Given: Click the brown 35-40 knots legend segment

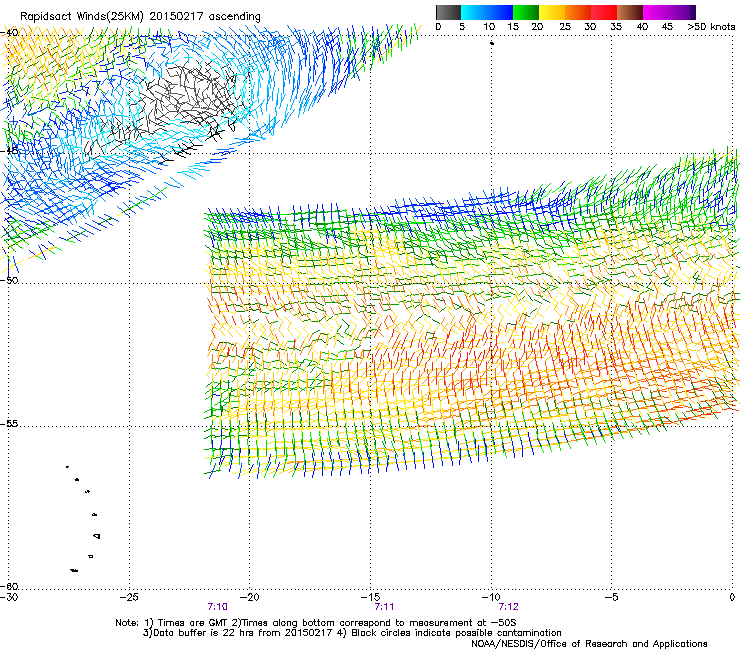Looking at the screenshot, I should pos(630,12).
